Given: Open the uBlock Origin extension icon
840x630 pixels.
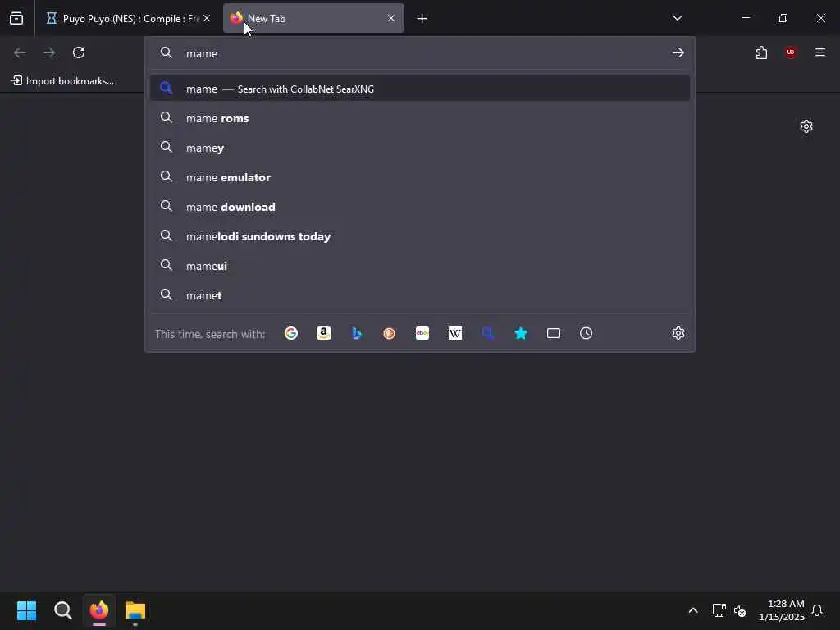Looking at the screenshot, I should (791, 52).
